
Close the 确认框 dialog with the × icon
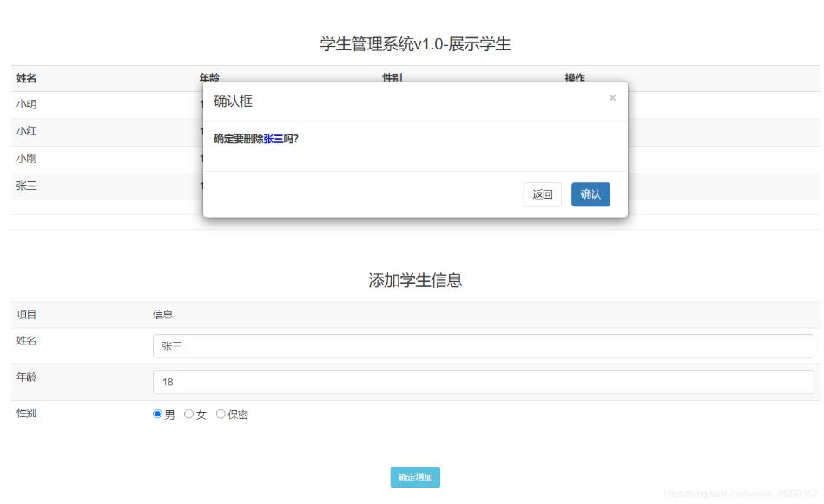pos(613,97)
